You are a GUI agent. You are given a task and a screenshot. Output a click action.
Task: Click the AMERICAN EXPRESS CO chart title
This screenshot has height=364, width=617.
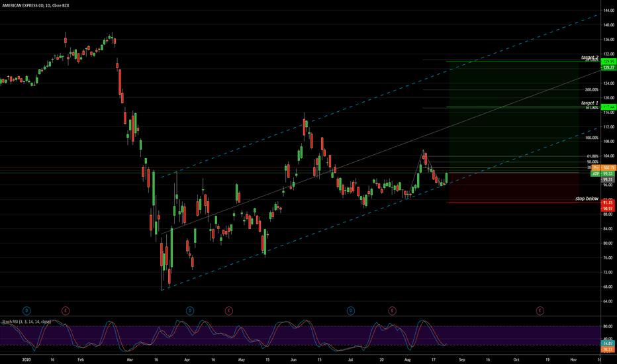[x=35, y=5]
